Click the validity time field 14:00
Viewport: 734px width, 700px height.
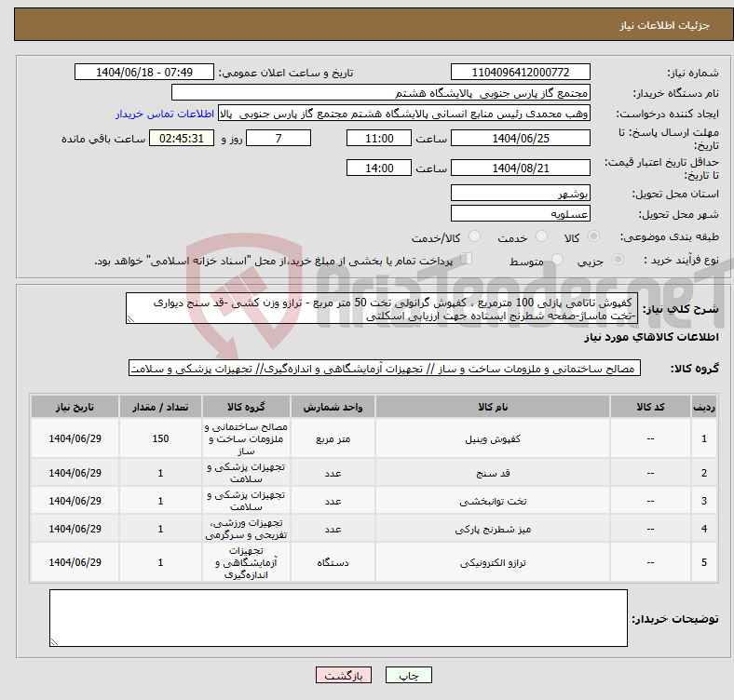379,168
